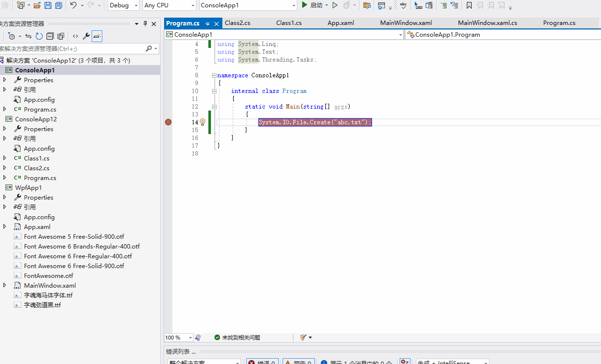Click the View Code angle-brackets icon

click(75, 36)
